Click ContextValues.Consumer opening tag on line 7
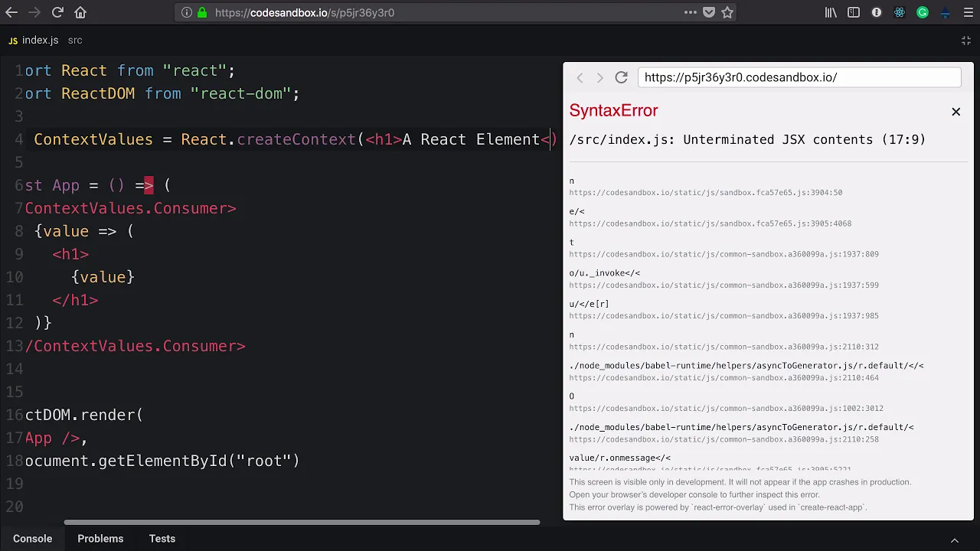The width and height of the screenshot is (980, 551). [131, 208]
